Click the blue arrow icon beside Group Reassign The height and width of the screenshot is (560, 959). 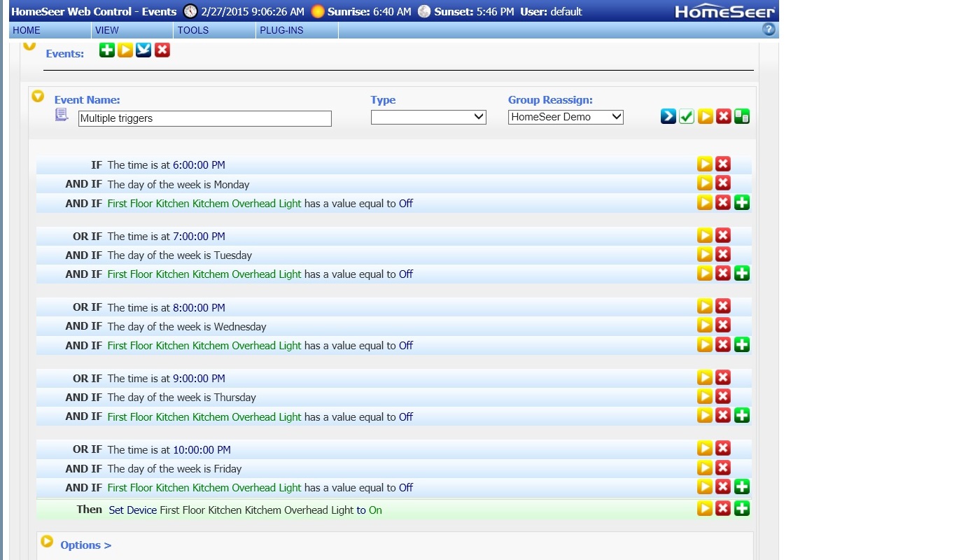668,116
